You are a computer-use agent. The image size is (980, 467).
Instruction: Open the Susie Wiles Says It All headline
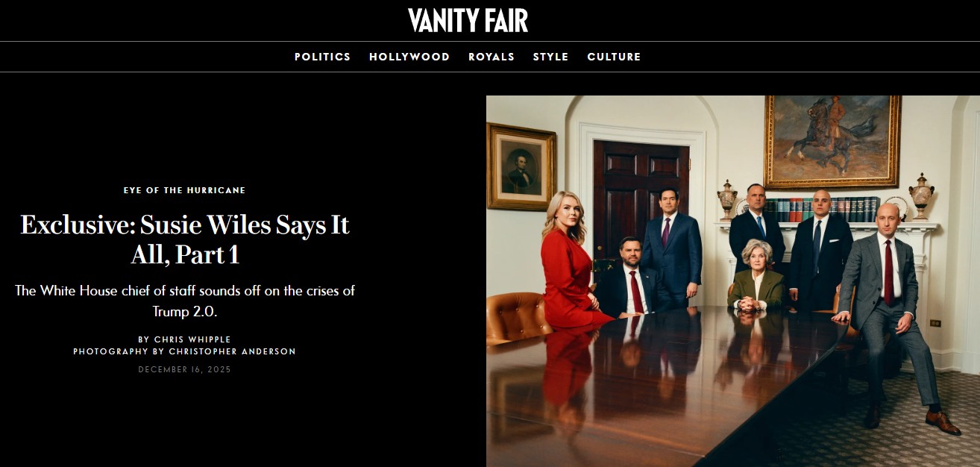click(184, 239)
